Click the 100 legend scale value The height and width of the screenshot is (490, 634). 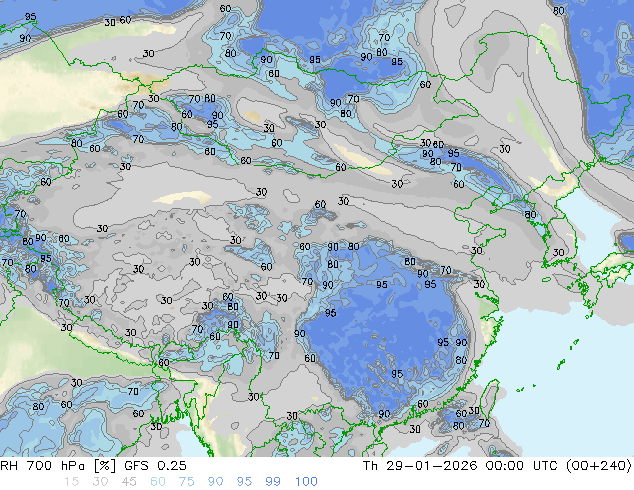click(x=306, y=482)
